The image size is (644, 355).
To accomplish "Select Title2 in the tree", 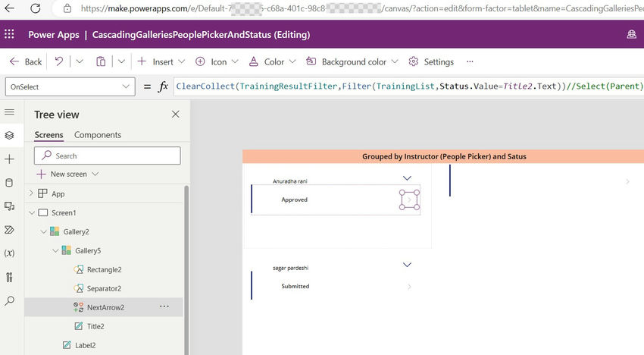I will click(x=95, y=326).
